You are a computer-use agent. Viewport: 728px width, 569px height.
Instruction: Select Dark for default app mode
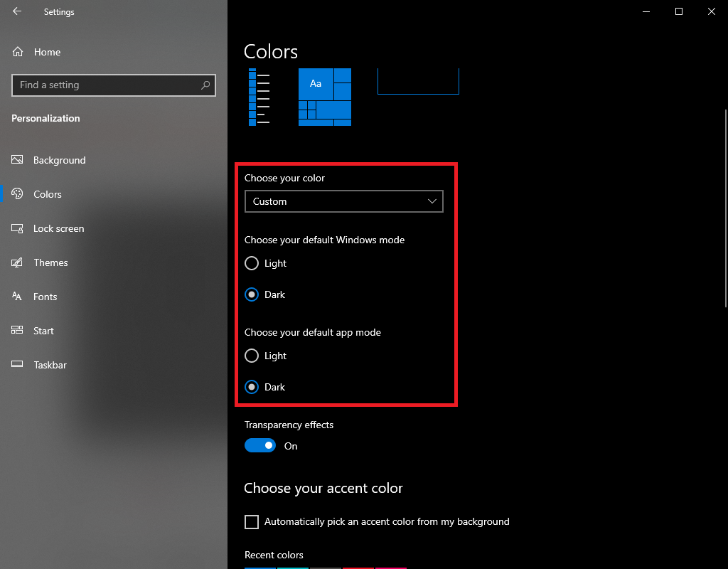252,387
